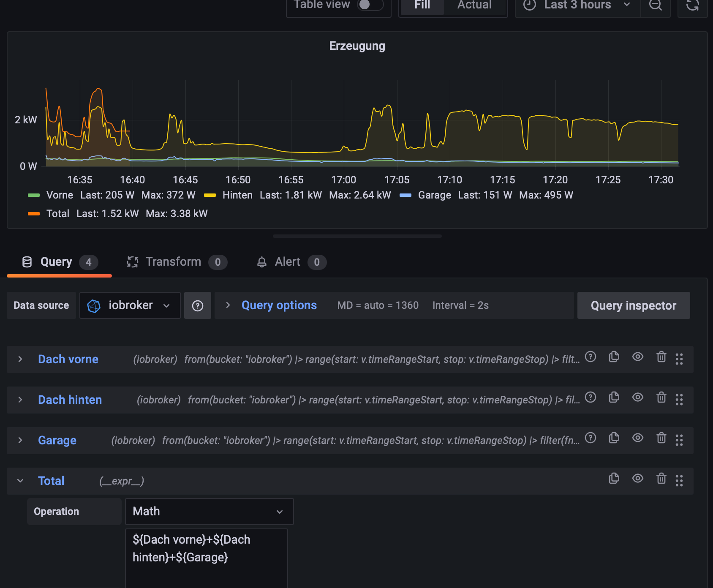Open the Math operation dropdown

pyautogui.click(x=209, y=512)
